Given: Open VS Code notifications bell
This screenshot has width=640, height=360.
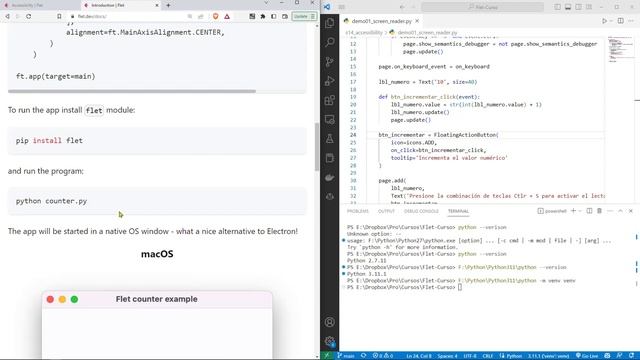Looking at the screenshot, I should pyautogui.click(x=631, y=356).
